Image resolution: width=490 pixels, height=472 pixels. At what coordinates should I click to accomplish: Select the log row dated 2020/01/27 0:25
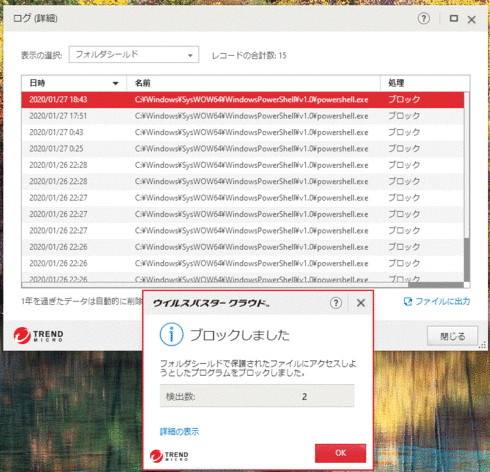click(x=243, y=149)
